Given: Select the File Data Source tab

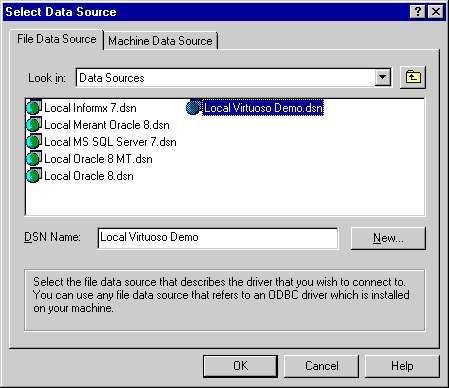Looking at the screenshot, I should [x=57, y=39].
